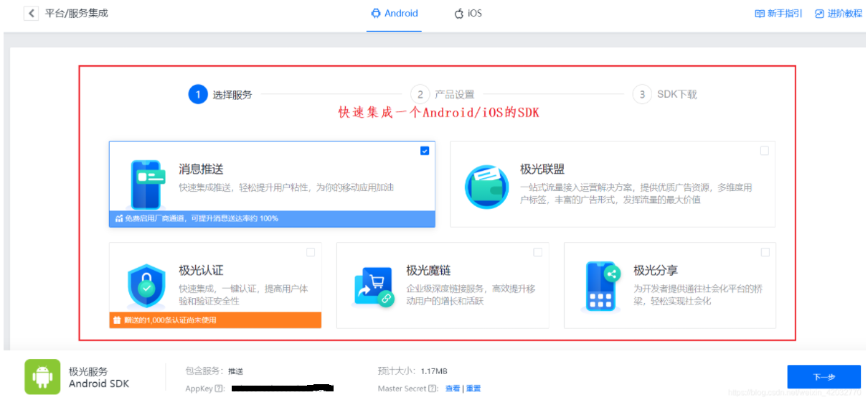Viewport: 868px width, 400px height.
Task: Click the 平台/服务集成 breadcrumb title
Action: coord(77,14)
